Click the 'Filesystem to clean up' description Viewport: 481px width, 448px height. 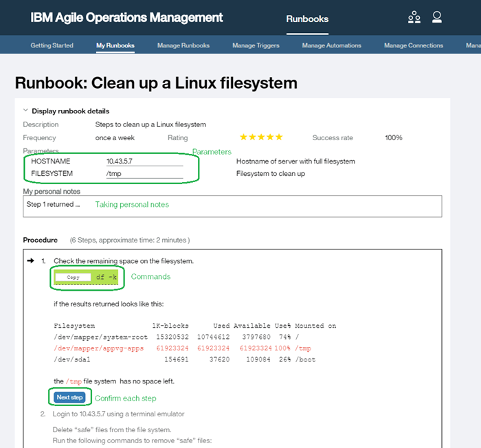(x=271, y=174)
